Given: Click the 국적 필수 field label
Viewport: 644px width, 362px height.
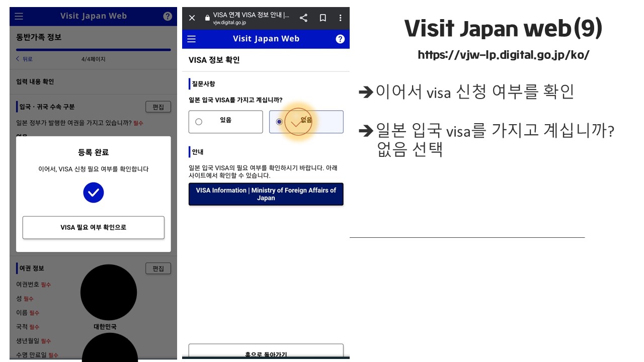Looking at the screenshot, I should tap(28, 327).
